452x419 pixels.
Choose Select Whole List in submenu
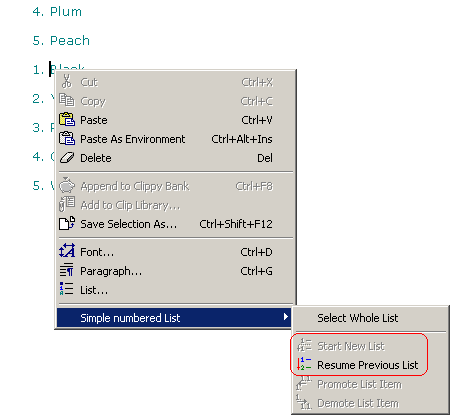(358, 318)
